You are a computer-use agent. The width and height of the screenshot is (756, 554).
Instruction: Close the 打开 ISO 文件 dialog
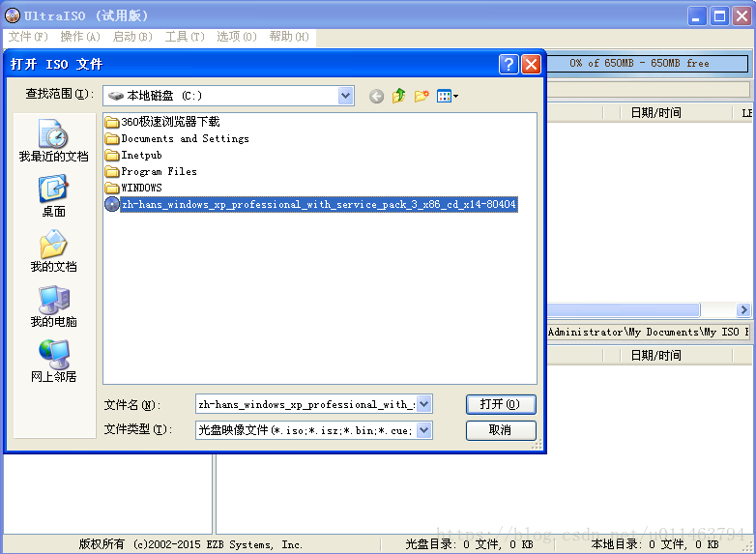(532, 64)
